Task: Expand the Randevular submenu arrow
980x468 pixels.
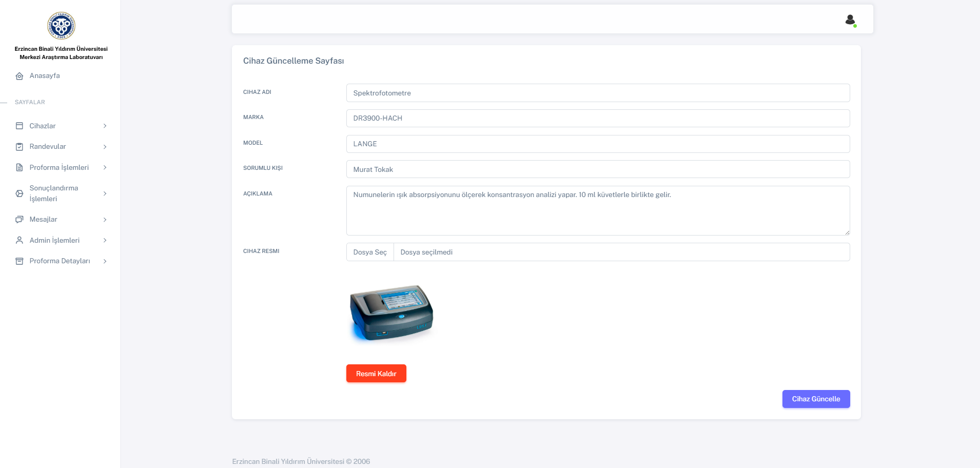Action: click(105, 147)
